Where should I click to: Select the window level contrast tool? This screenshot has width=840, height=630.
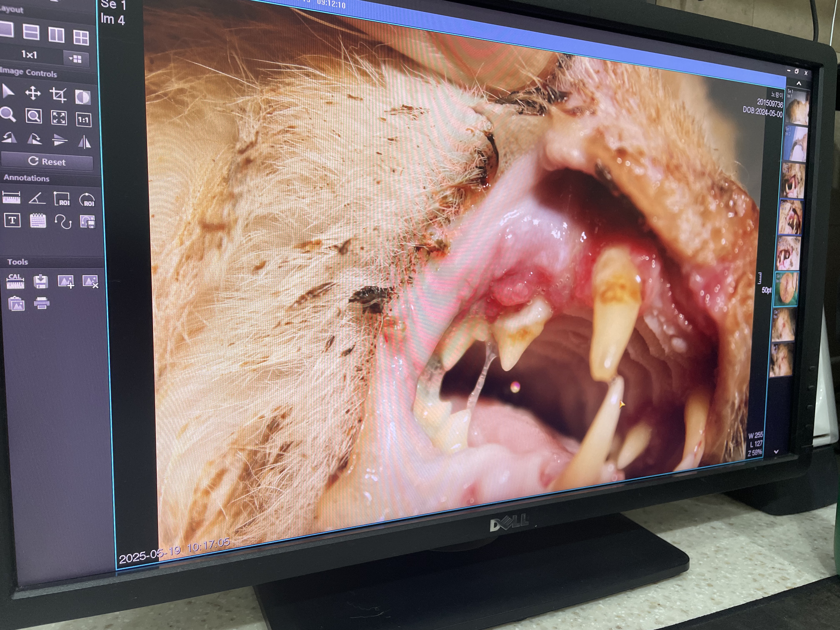pos(83,97)
